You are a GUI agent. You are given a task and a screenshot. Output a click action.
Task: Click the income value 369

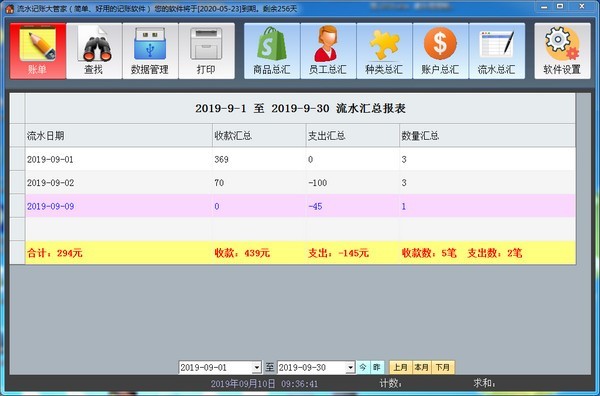tap(221, 159)
